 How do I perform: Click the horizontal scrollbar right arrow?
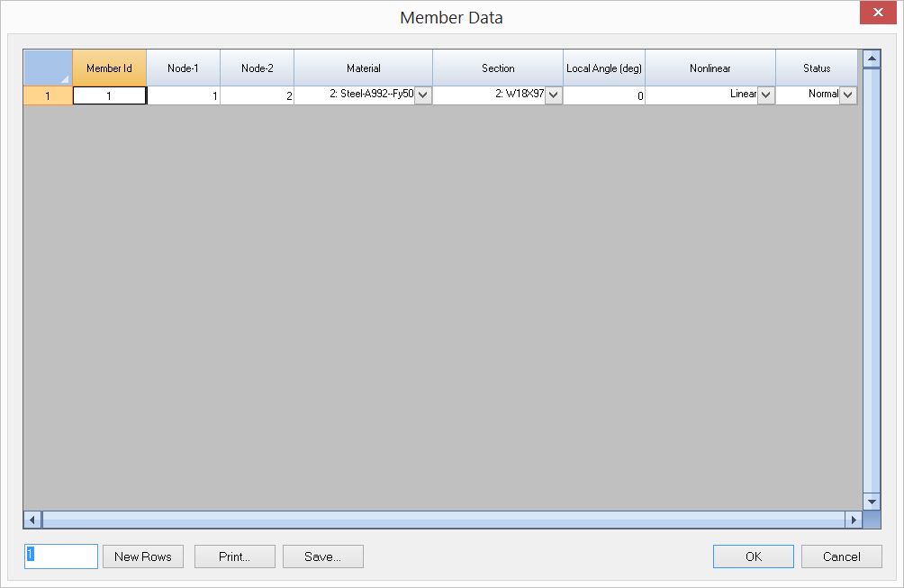click(x=855, y=519)
